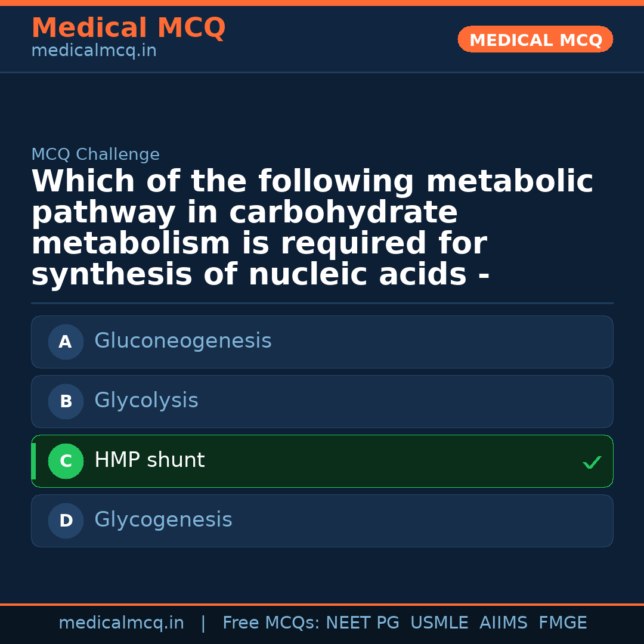Click the USMLE footer text
The height and width of the screenshot is (644, 644).
[x=439, y=623]
